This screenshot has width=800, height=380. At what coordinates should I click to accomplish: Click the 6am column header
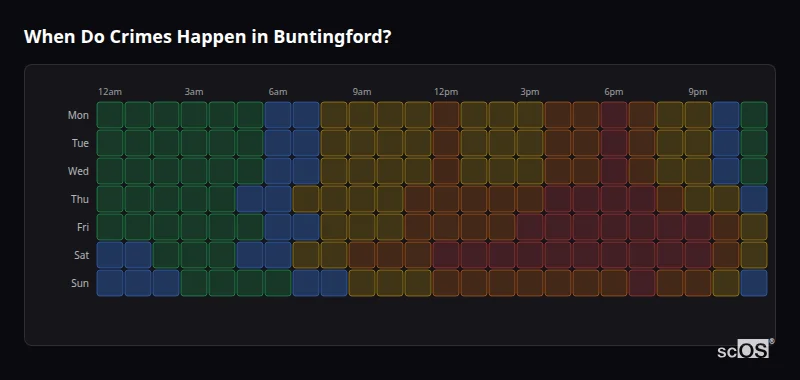(x=278, y=92)
